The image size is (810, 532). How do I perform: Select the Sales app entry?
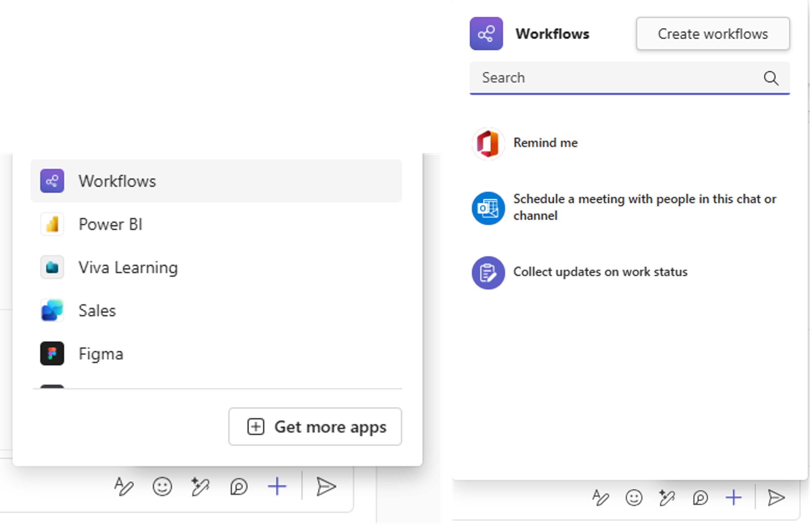[97, 310]
